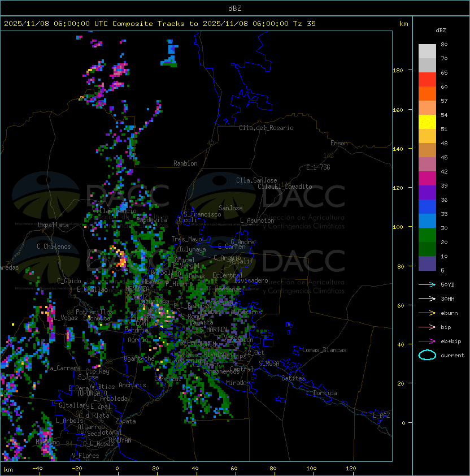This screenshot has height=476, width=470.
Task: Click the L_Asuncion map label
Action: [x=257, y=220]
